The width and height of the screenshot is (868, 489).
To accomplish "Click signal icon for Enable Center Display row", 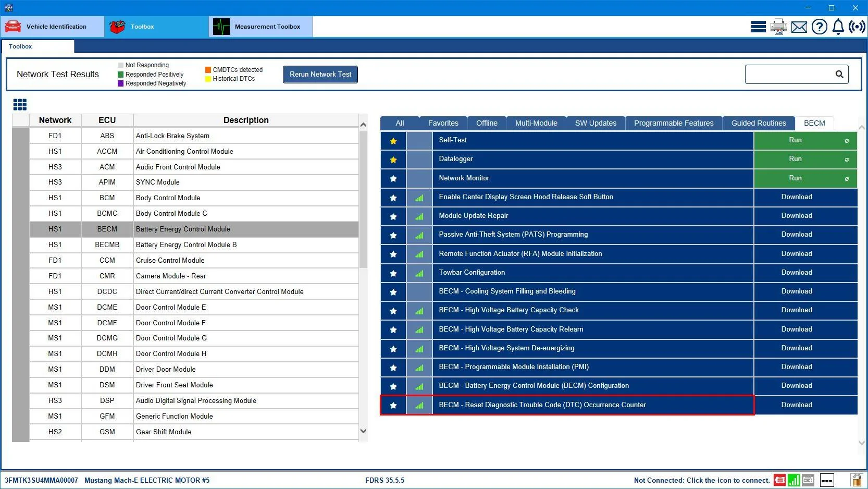I will pos(419,198).
